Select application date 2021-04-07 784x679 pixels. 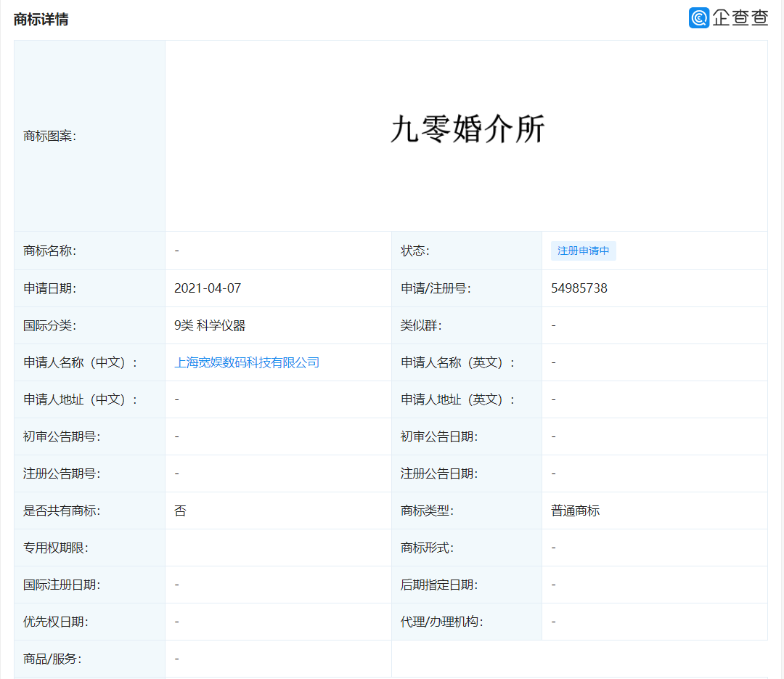coord(208,288)
